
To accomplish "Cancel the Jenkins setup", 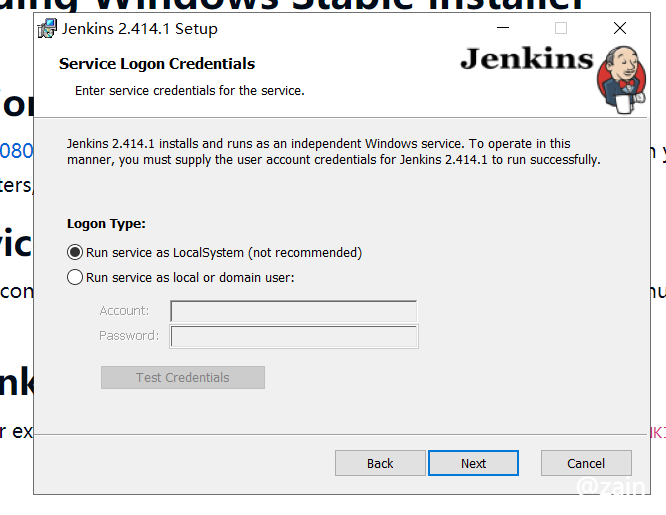I will tap(586, 463).
